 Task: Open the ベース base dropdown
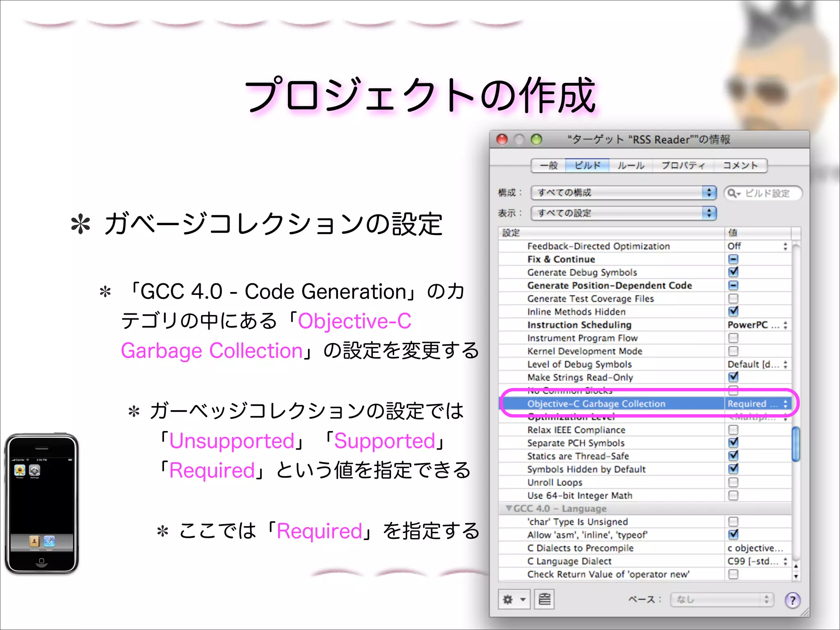722,600
